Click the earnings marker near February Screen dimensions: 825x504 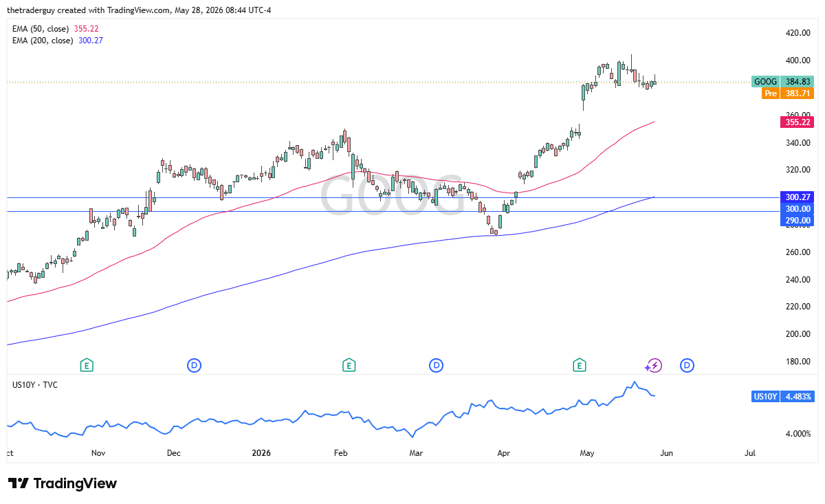click(349, 365)
